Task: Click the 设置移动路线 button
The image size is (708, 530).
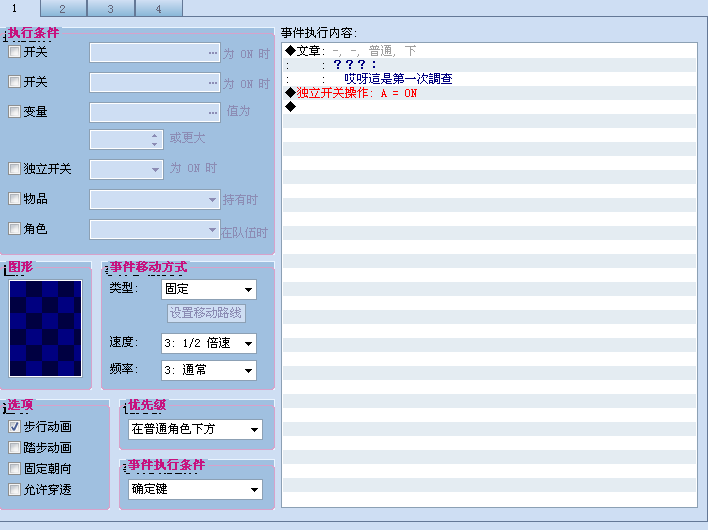Action: (x=206, y=313)
